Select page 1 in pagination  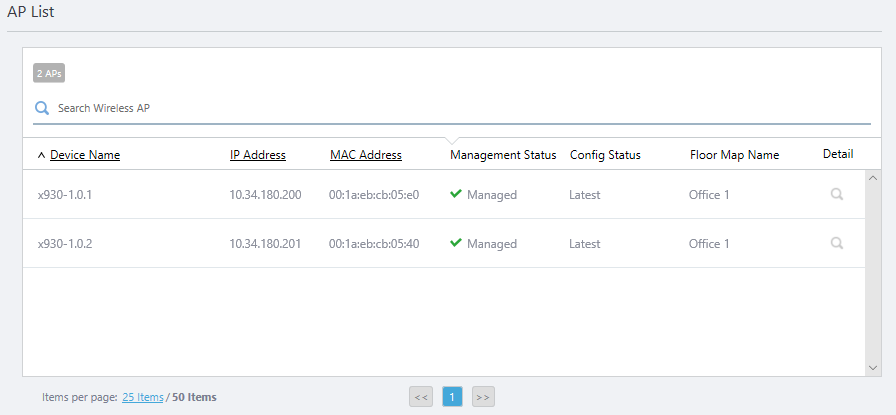tap(452, 397)
